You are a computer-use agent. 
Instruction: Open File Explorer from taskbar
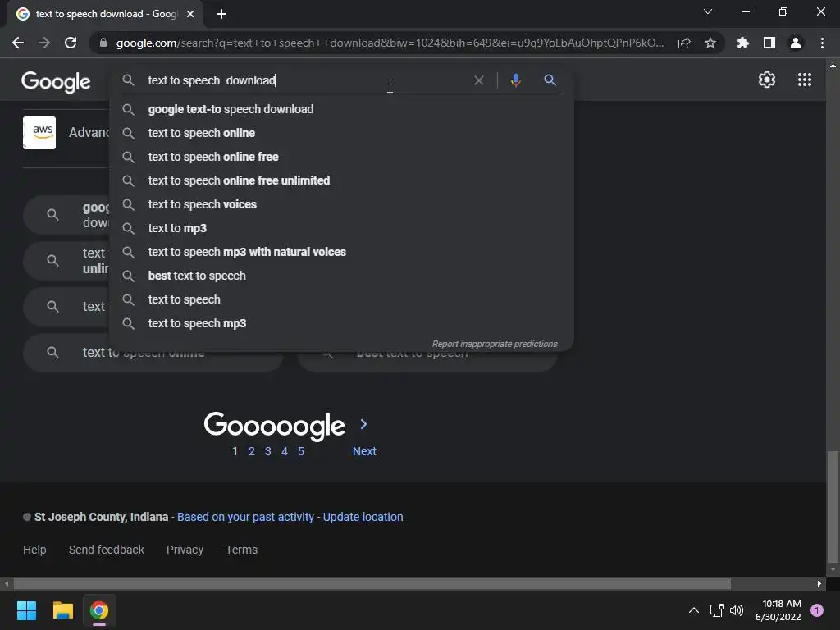tap(62, 610)
